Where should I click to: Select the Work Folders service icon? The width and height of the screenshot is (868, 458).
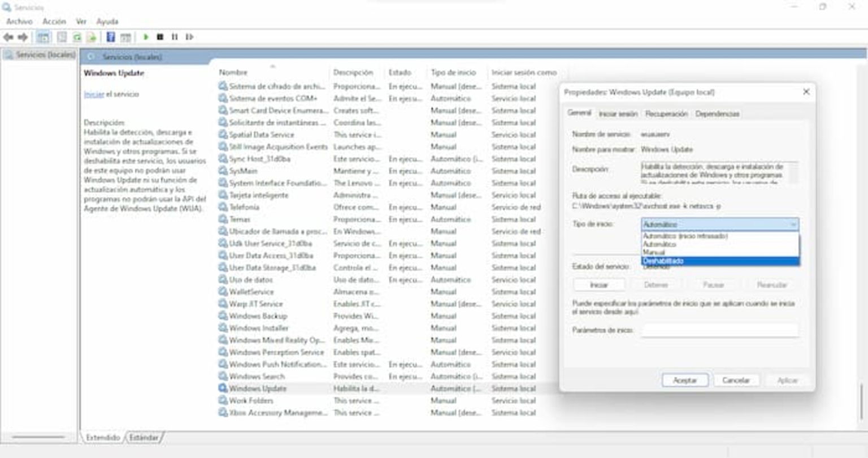point(223,401)
